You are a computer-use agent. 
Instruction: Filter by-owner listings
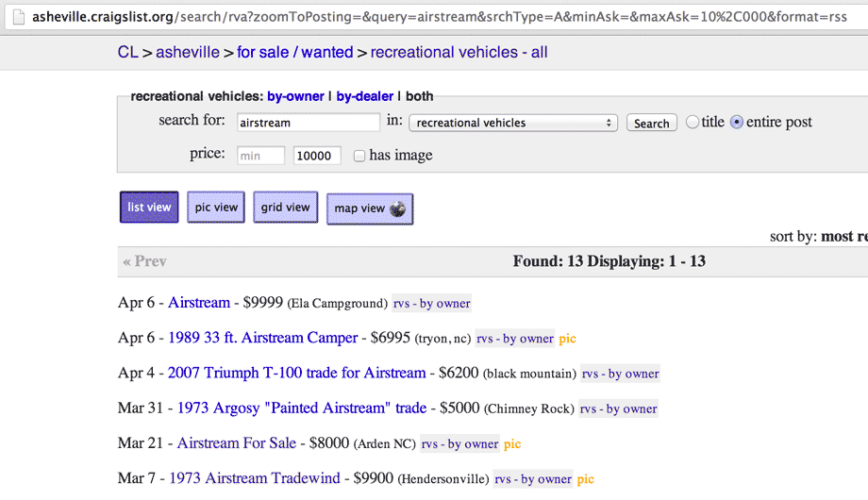(295, 96)
